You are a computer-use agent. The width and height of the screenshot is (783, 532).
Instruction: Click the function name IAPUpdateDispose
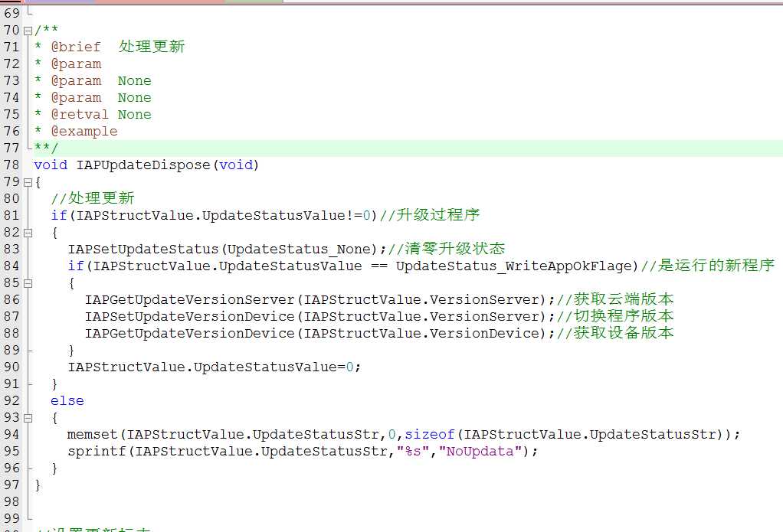tap(143, 165)
